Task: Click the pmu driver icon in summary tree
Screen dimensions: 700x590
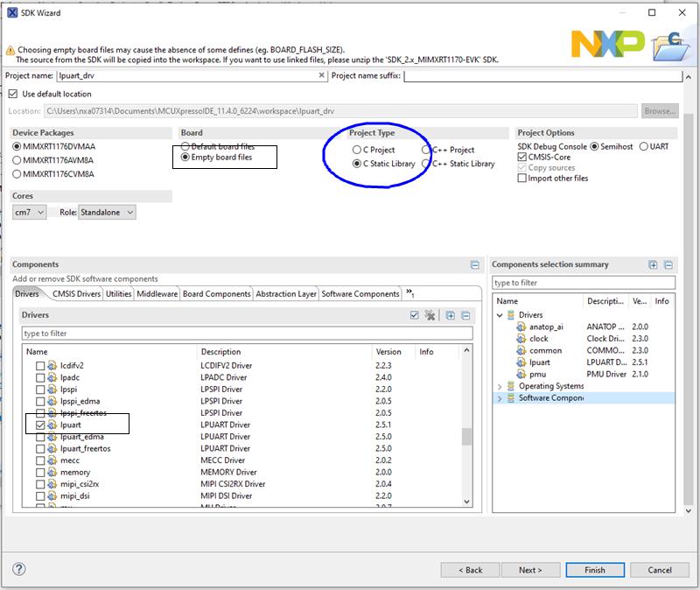Action: (521, 374)
